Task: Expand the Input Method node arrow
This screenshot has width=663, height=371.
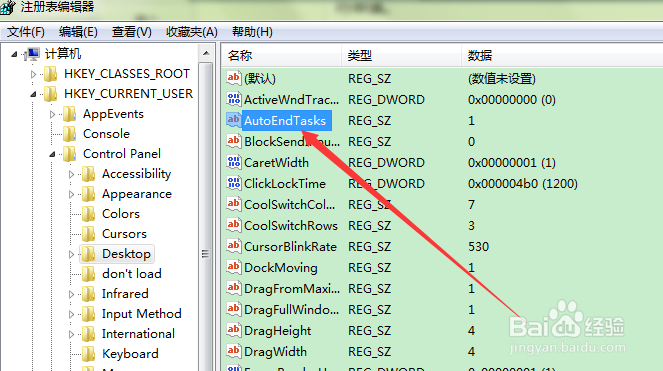Action: pyautogui.click(x=71, y=314)
